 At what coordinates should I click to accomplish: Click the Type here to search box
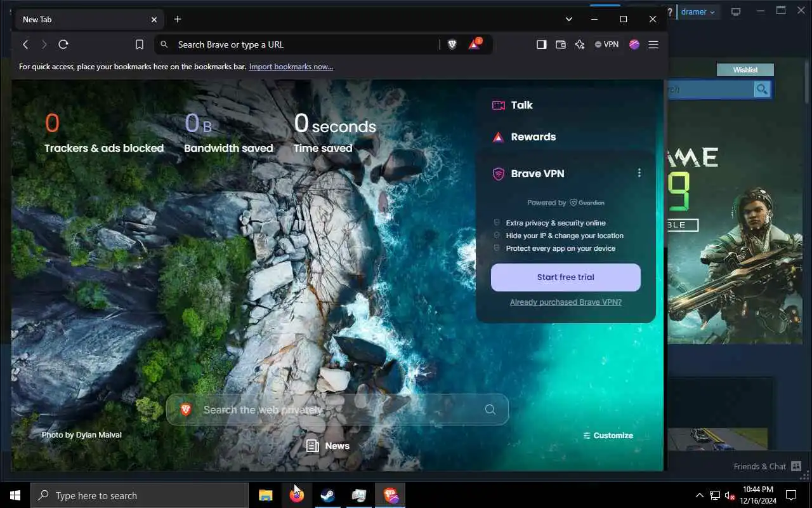[140, 495]
